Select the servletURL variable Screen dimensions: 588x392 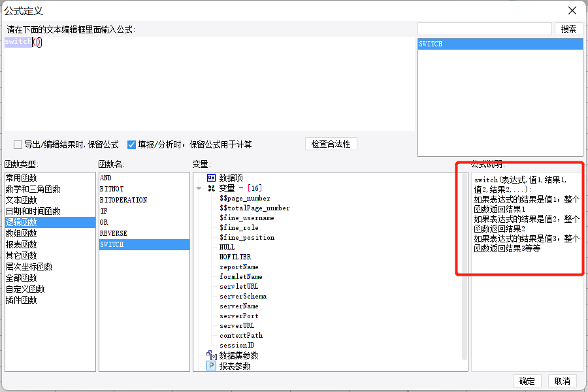(239, 287)
